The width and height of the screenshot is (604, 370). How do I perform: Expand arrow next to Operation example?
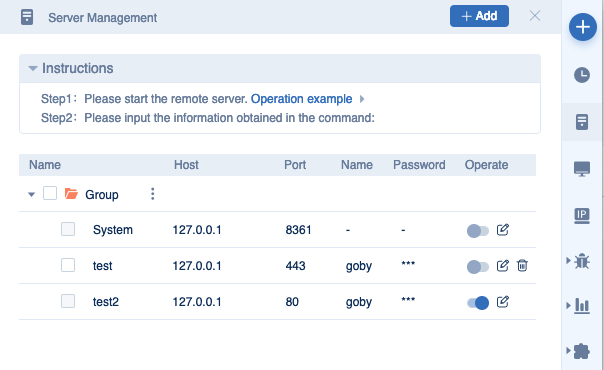[x=362, y=99]
